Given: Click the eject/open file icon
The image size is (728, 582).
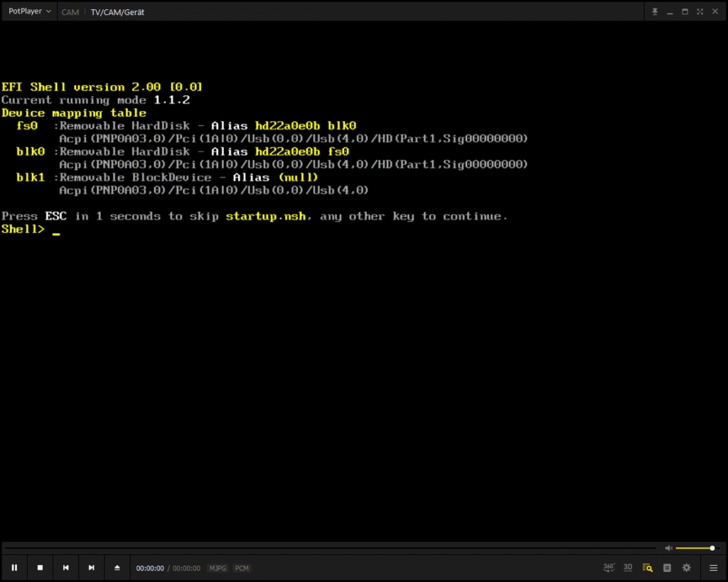Looking at the screenshot, I should 117,568.
